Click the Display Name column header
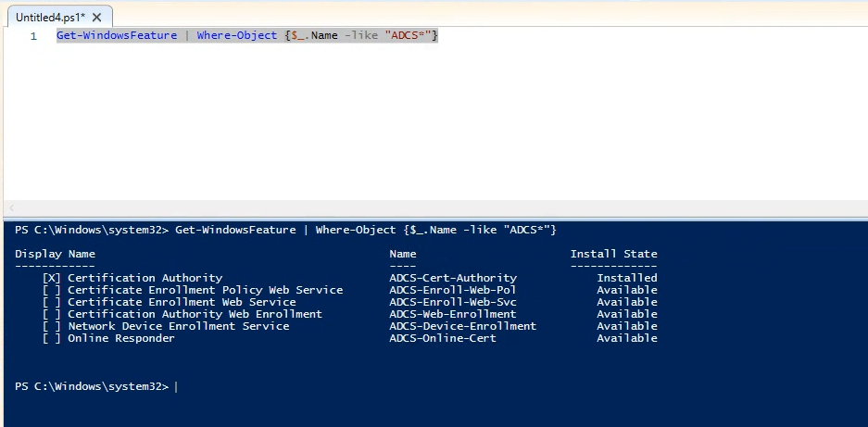The image size is (868, 427). coord(55,254)
